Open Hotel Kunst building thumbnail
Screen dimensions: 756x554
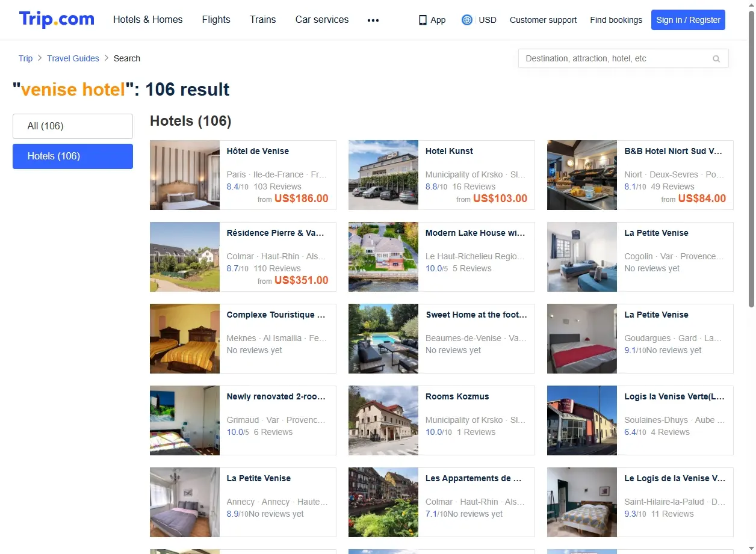click(x=383, y=175)
